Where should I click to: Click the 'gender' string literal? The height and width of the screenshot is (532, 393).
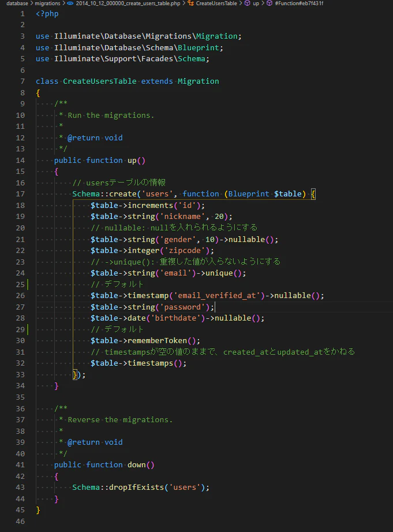(178, 239)
